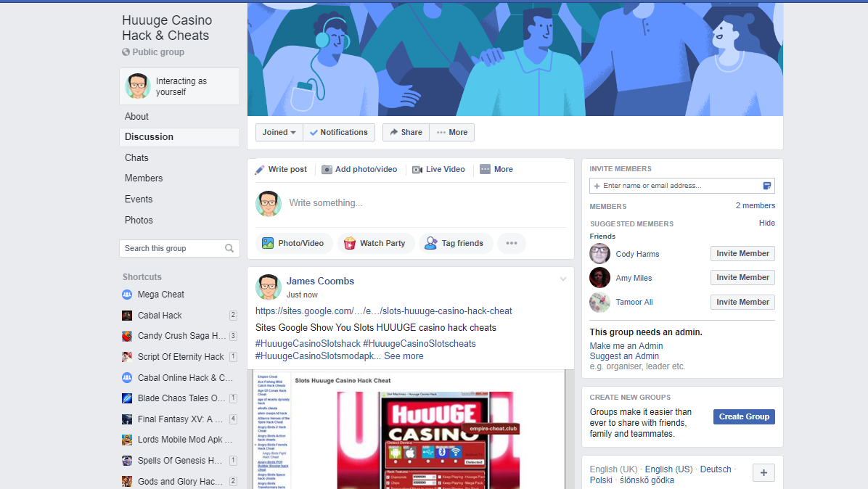Click the group cover photo
The width and height of the screenshot is (868, 489).
(x=515, y=59)
